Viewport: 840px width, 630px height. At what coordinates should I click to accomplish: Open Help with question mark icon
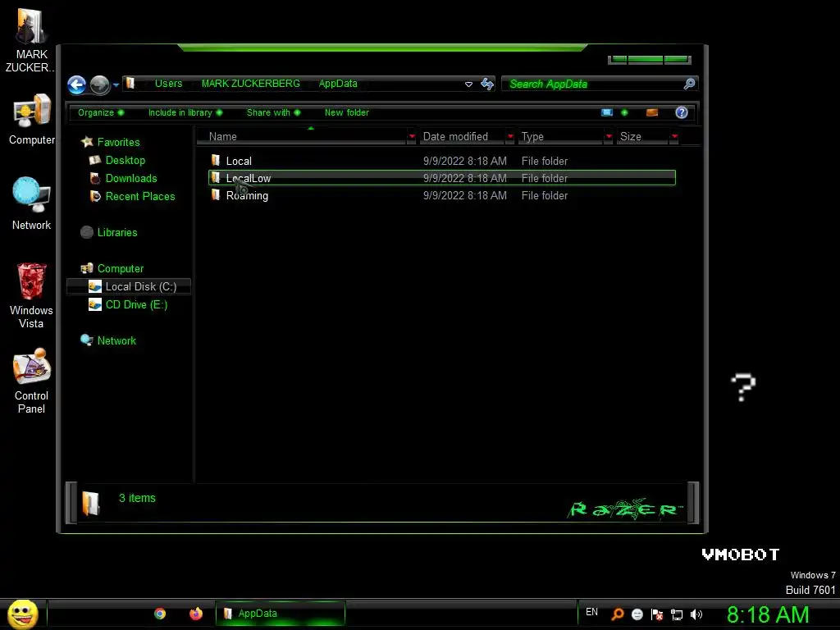[x=682, y=112]
